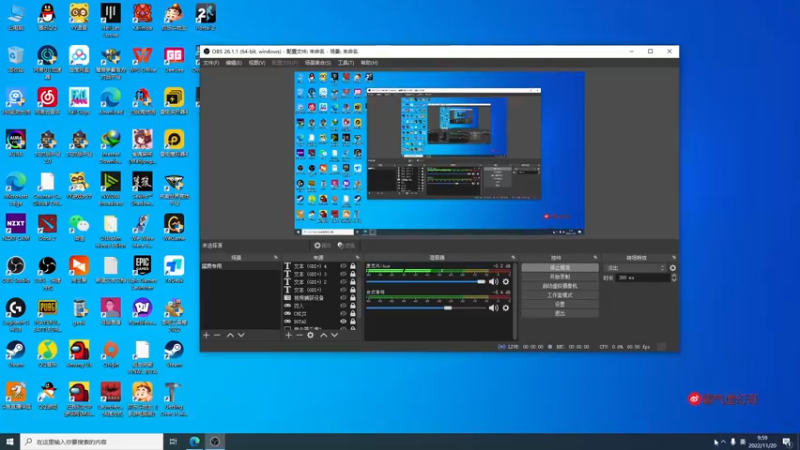Click the 麦克风/Aux volume slider
The image size is (800, 450).
(426, 282)
